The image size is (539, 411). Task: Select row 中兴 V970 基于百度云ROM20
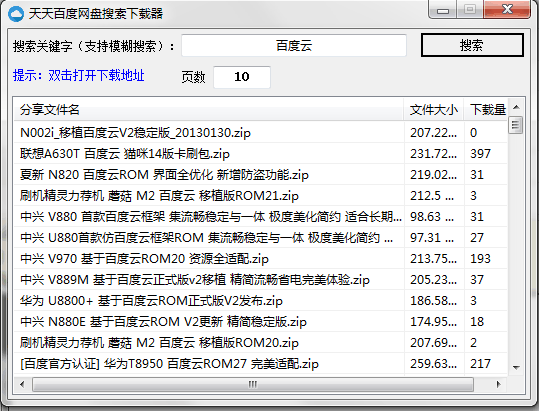pyautogui.click(x=261, y=258)
